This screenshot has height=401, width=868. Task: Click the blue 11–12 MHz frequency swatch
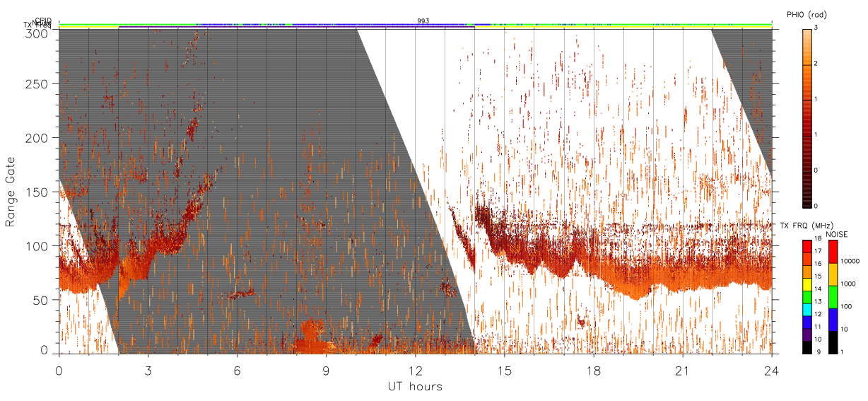(x=807, y=323)
